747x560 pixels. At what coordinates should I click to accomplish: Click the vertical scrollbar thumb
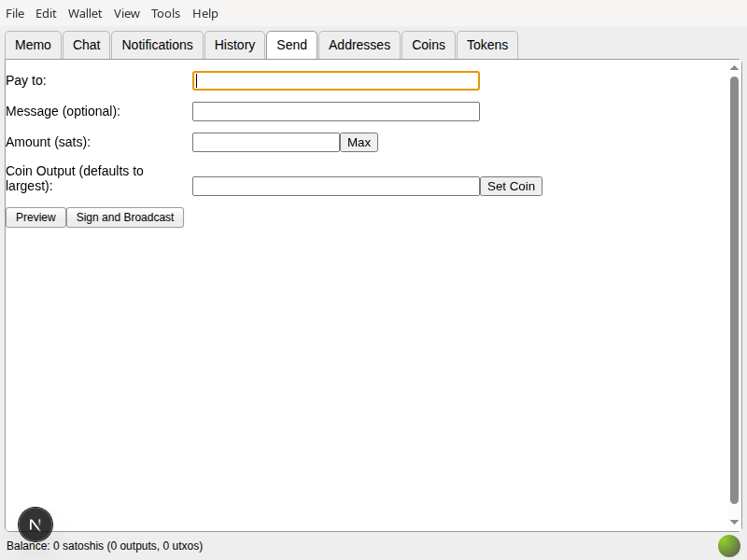coord(734,290)
